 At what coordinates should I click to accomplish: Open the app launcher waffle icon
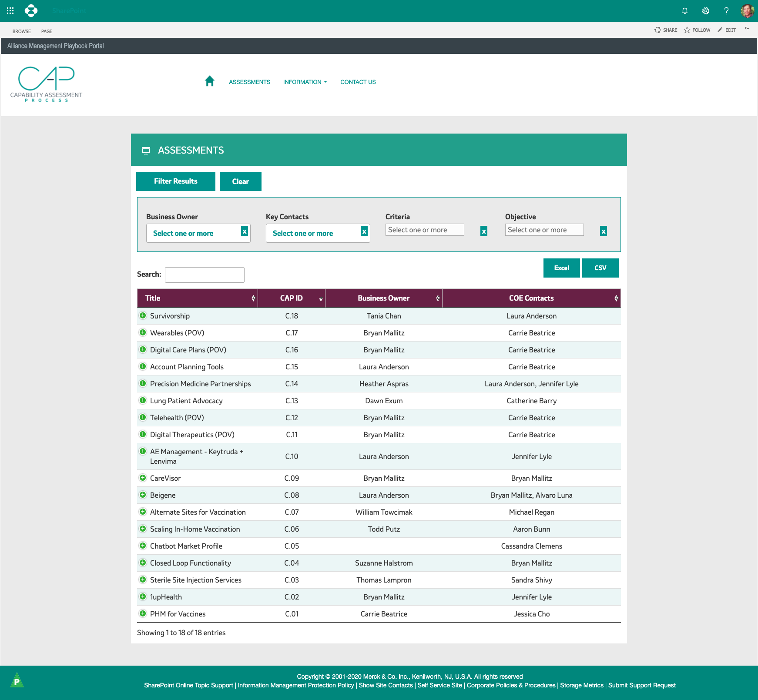coord(10,10)
